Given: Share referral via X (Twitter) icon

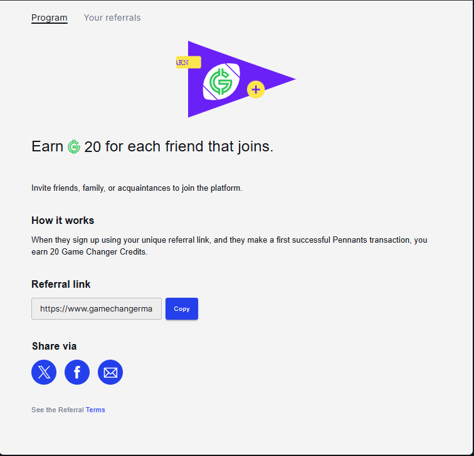Looking at the screenshot, I should coord(44,372).
